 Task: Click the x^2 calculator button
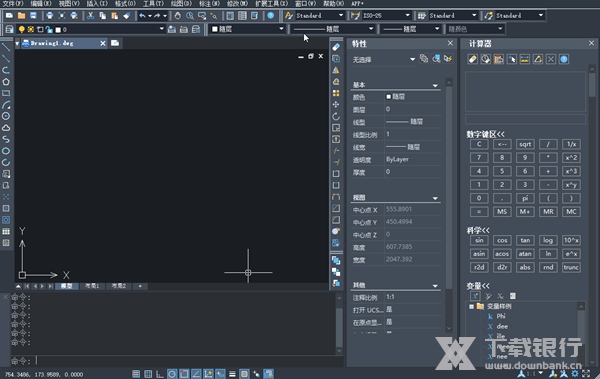click(x=571, y=158)
